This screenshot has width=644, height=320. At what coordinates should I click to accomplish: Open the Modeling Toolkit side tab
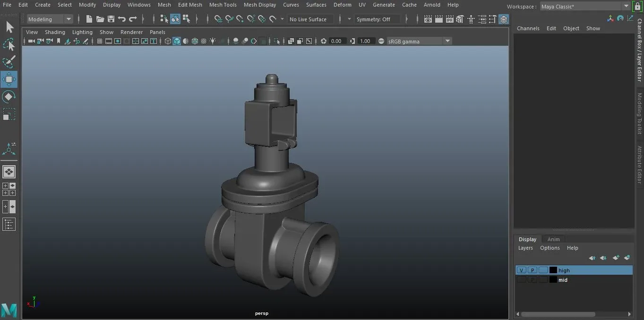(640, 114)
